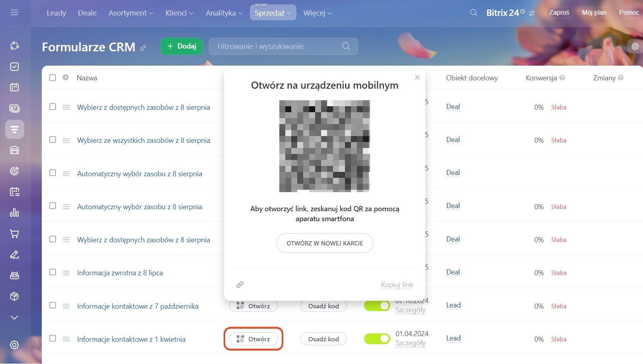The image size is (643, 364).
Task: Click the Zaproś button
Action: [559, 12]
